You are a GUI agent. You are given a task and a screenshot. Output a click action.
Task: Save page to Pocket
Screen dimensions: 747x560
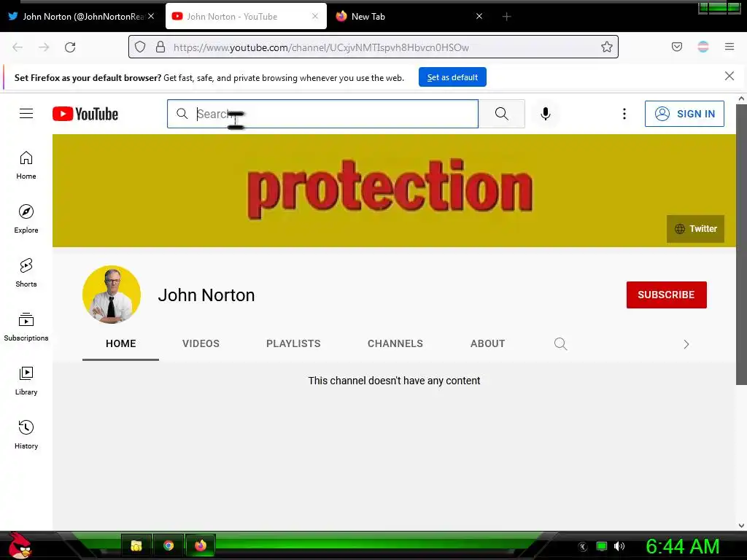[x=676, y=47]
